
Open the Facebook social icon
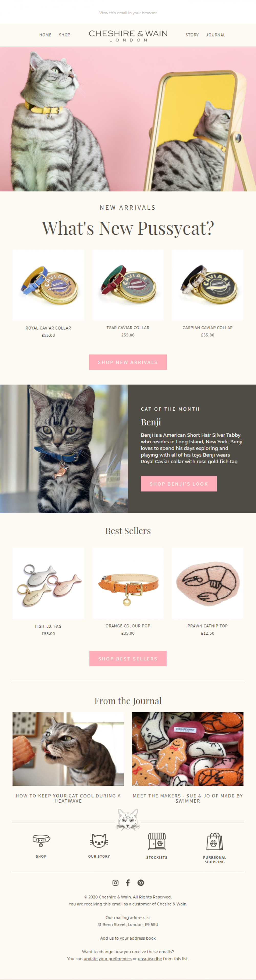(x=128, y=883)
